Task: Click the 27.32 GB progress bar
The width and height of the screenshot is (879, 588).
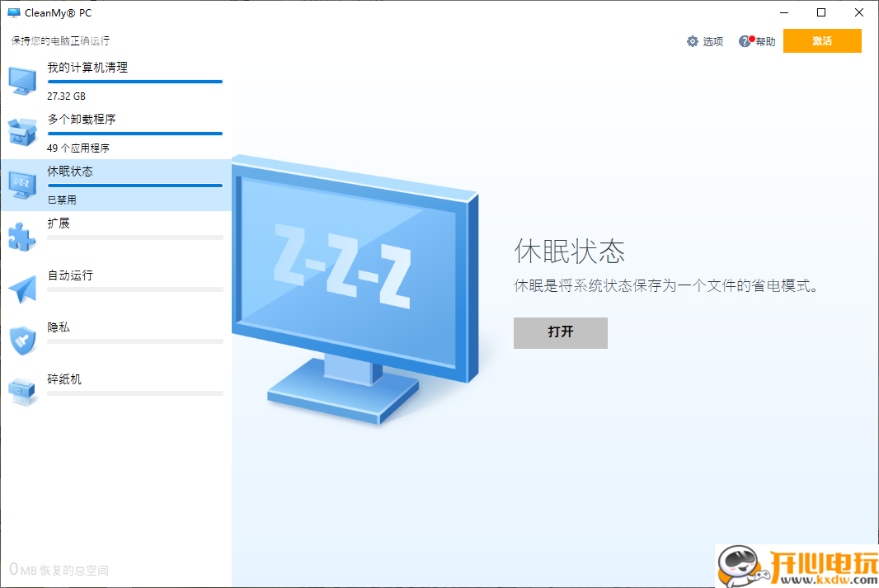Action: (135, 82)
